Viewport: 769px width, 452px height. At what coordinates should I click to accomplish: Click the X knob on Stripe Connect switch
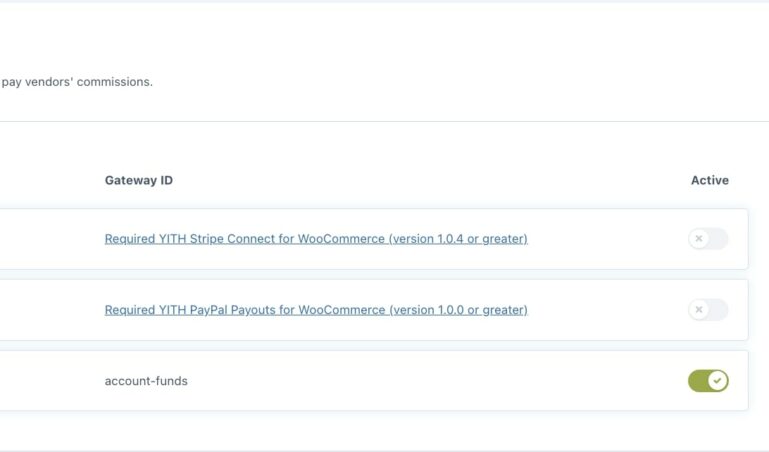699,239
